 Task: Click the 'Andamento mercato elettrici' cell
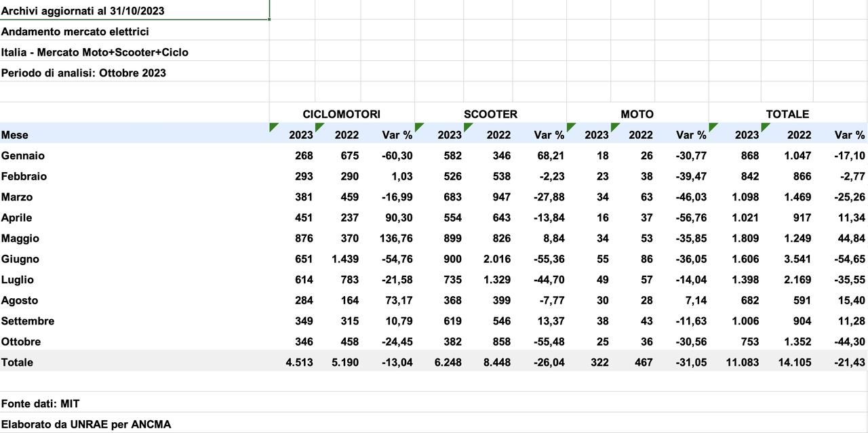(x=135, y=31)
